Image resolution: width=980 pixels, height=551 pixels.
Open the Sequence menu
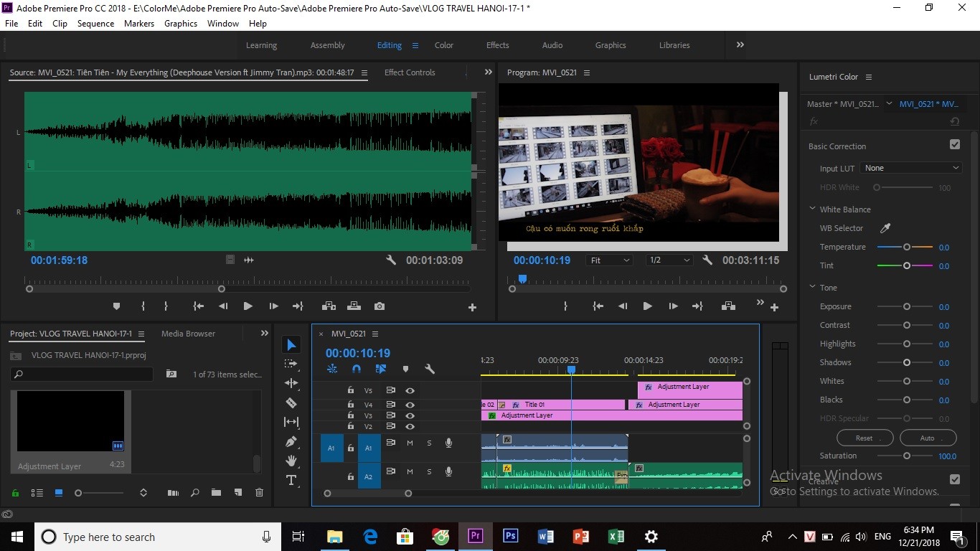(95, 24)
